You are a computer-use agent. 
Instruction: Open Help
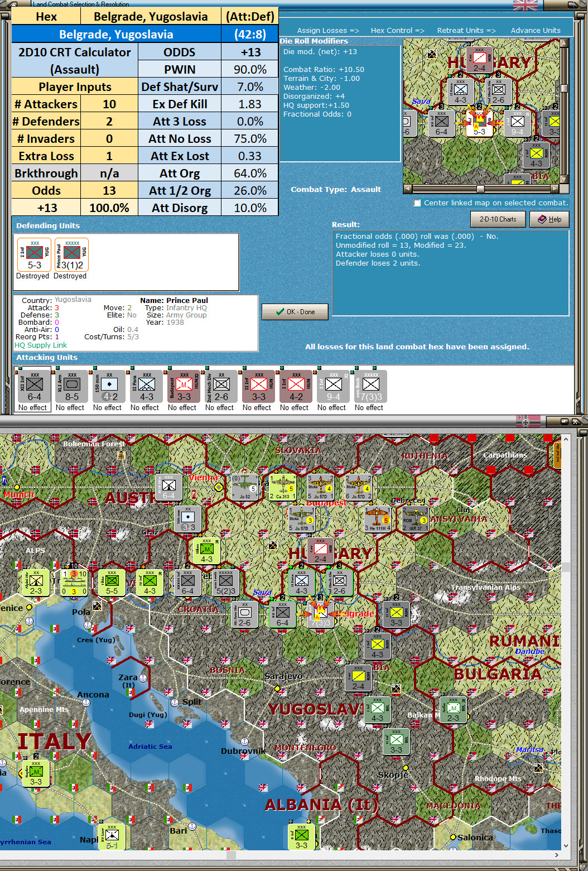550,219
